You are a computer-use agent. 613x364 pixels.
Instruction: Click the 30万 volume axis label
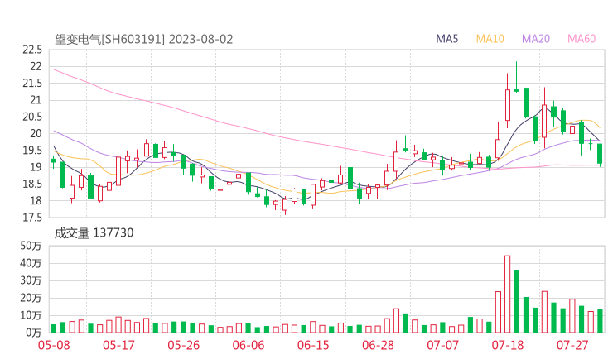[31, 280]
